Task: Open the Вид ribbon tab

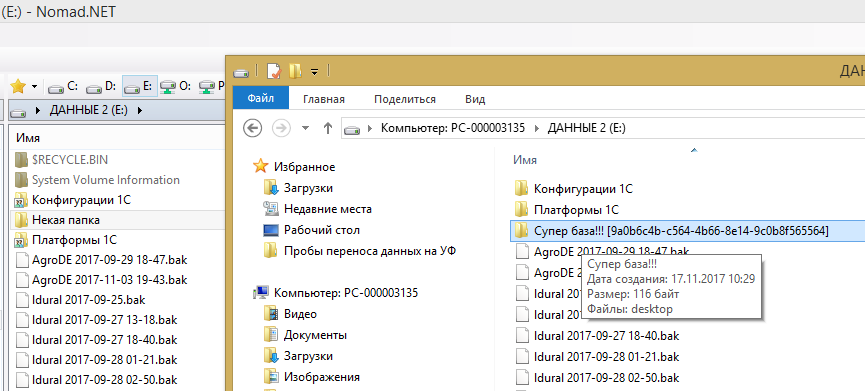Action: coord(475,99)
